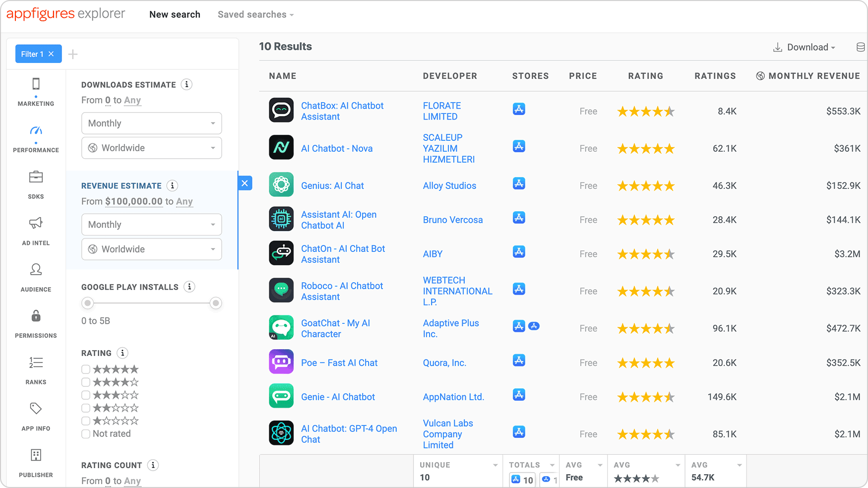Viewport: 868px width, 488px height.
Task: Click the Mac App Store icon in the GoatChat row
Action: tap(534, 326)
